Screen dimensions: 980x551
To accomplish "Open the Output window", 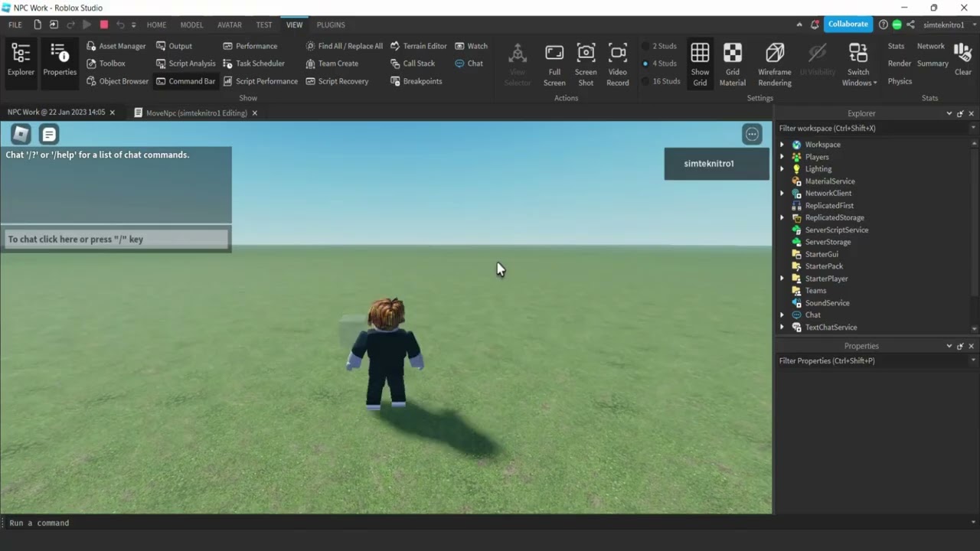I will click(174, 46).
